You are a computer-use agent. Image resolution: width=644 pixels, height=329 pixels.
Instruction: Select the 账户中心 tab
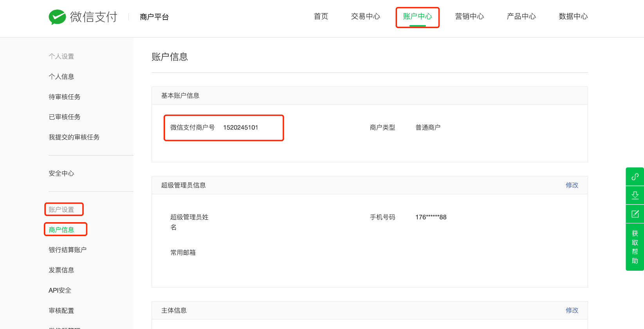pos(417,16)
